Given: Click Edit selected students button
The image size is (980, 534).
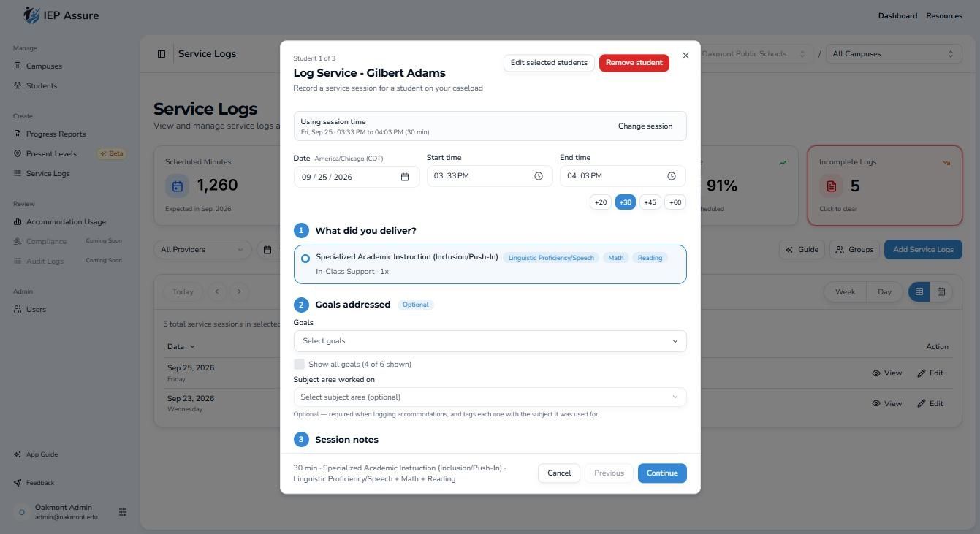Looking at the screenshot, I should [549, 63].
